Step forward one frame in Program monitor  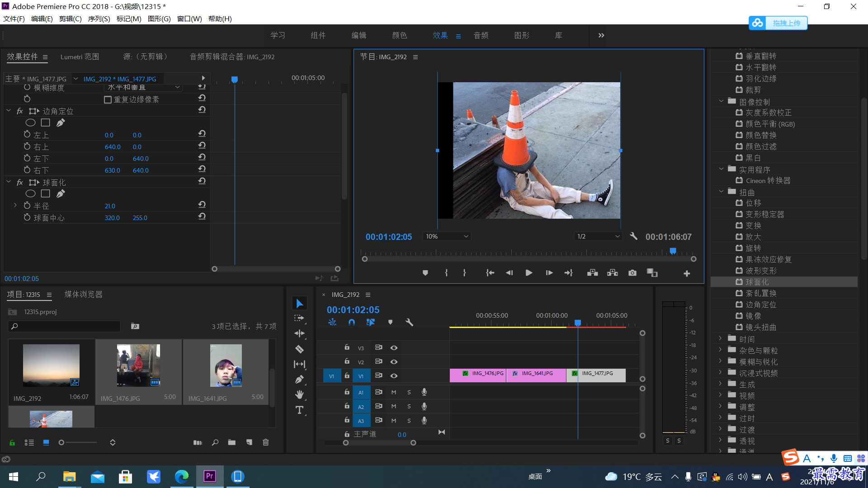[x=549, y=273]
